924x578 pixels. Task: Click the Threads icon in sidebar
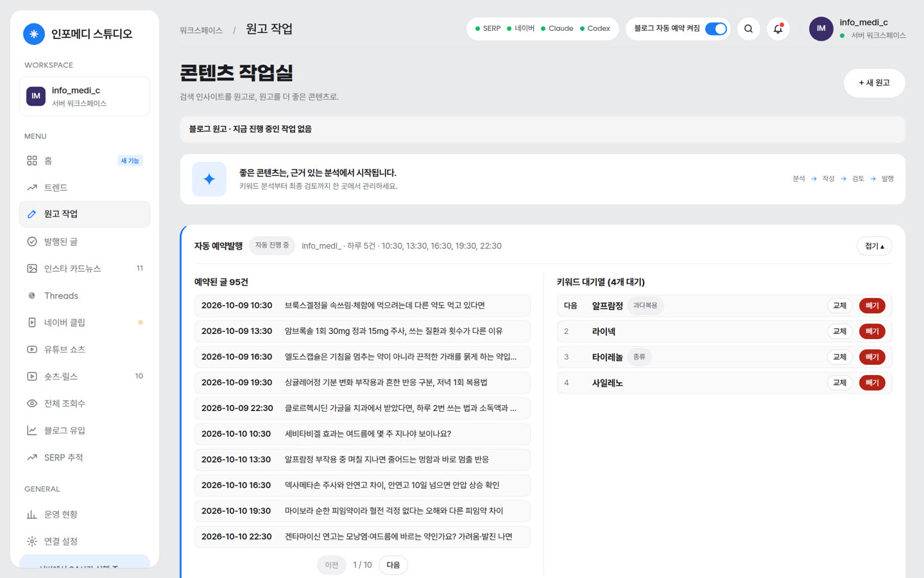point(32,295)
